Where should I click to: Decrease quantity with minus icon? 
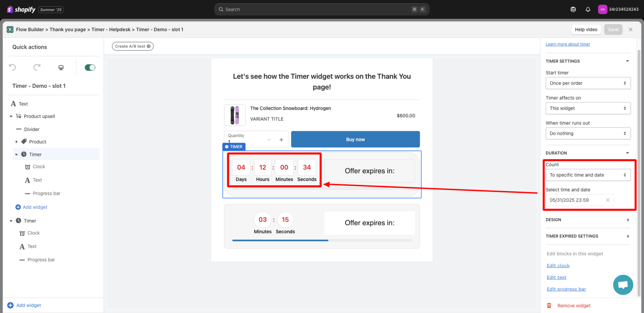click(269, 140)
